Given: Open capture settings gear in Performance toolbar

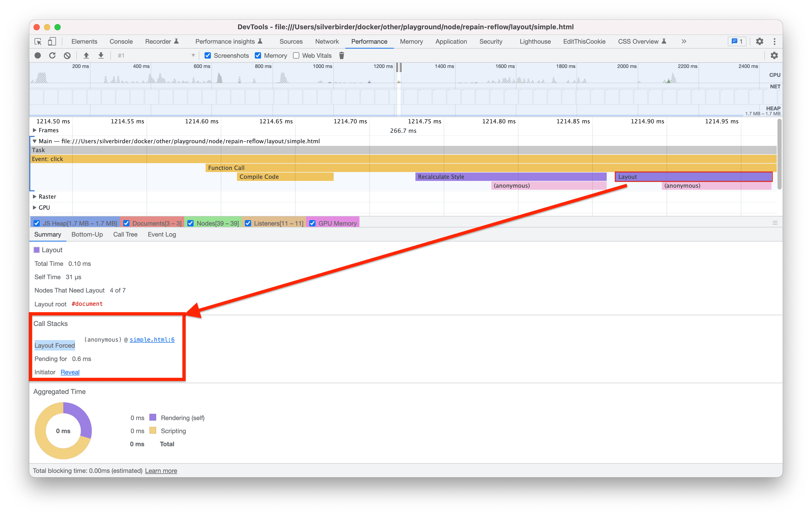Looking at the screenshot, I should (x=774, y=56).
